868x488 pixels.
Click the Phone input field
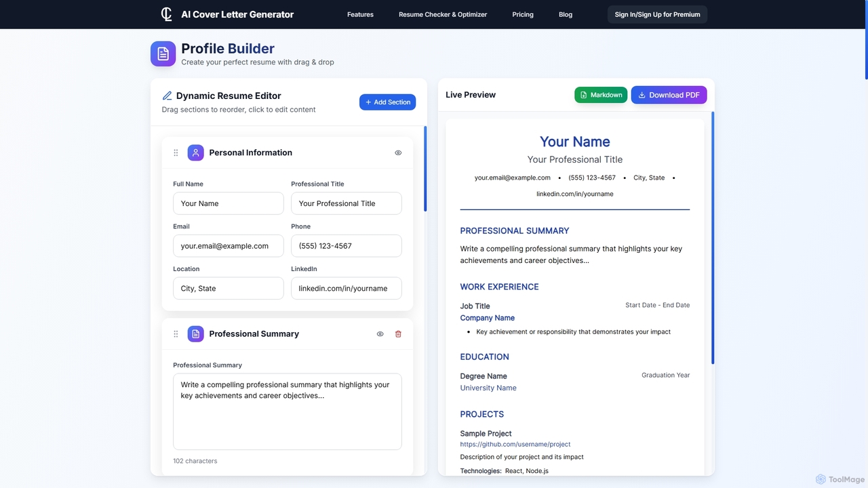pos(347,246)
